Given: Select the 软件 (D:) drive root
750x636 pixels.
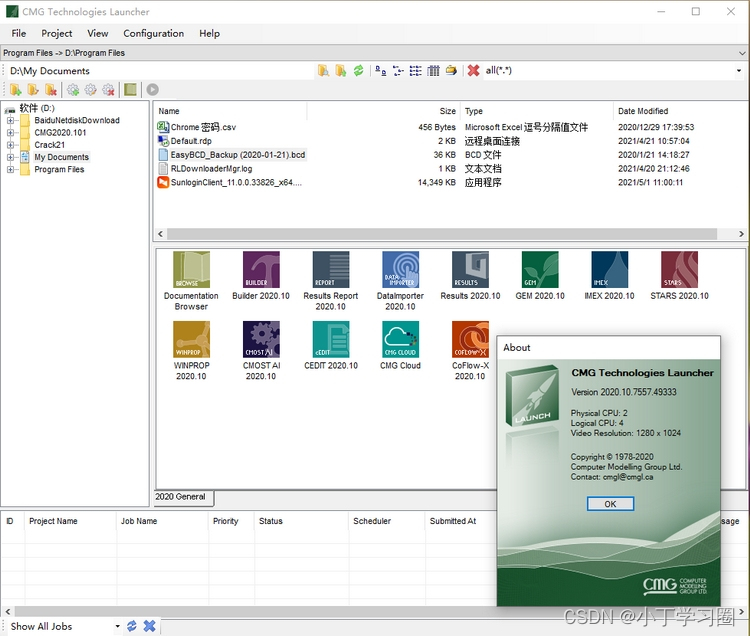Looking at the screenshot, I should point(37,108).
